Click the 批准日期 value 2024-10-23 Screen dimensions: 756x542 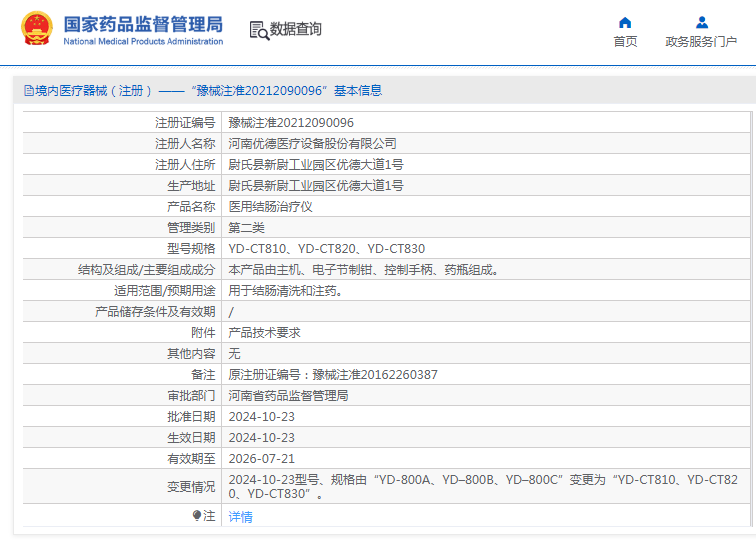coord(261,417)
